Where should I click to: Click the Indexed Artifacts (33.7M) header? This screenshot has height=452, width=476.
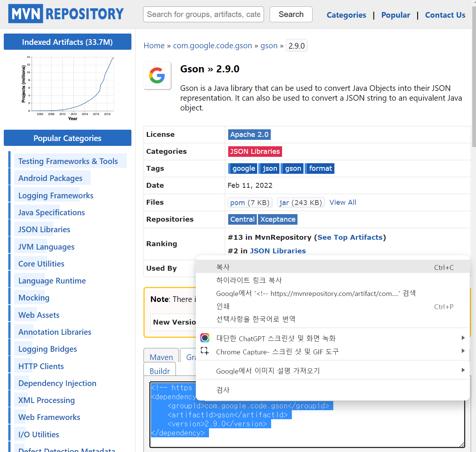click(x=67, y=42)
